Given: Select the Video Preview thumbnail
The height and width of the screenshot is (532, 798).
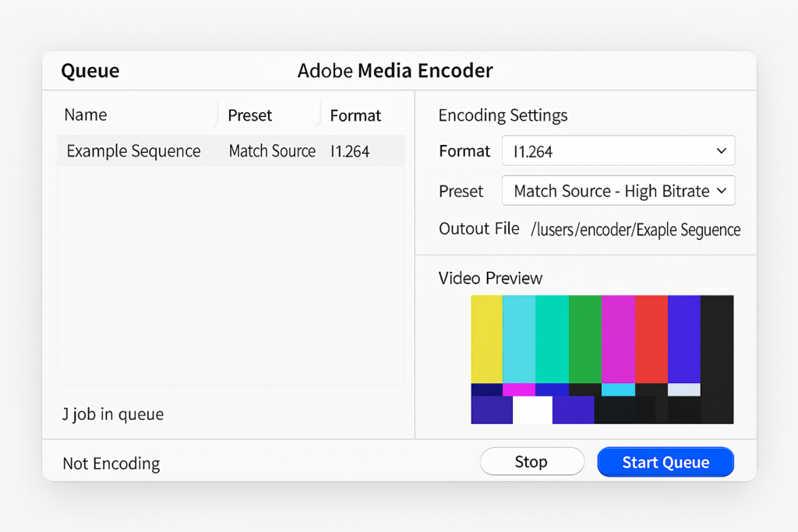Looking at the screenshot, I should tap(602, 358).
